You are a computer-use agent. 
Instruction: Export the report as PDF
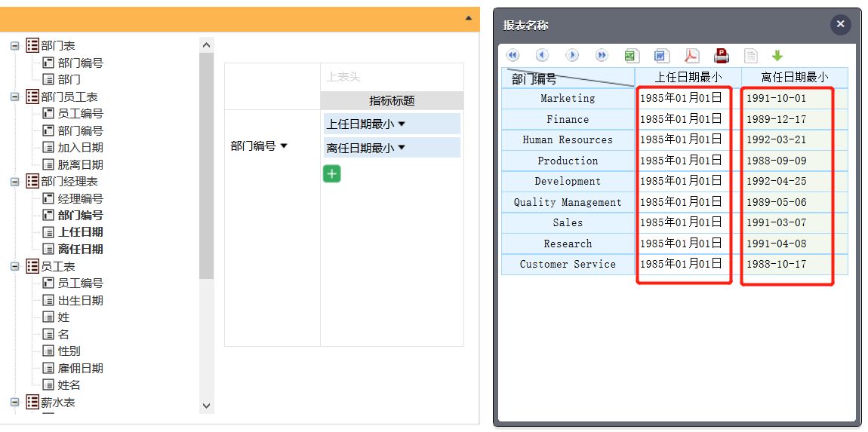(691, 55)
